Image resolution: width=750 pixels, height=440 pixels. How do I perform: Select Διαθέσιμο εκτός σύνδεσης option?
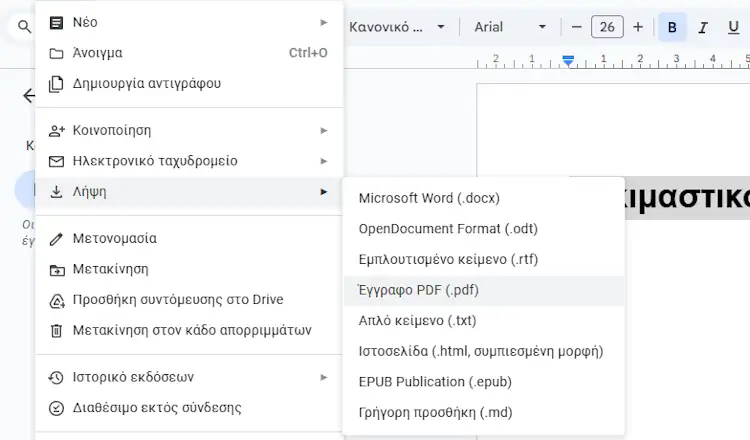[189, 408]
